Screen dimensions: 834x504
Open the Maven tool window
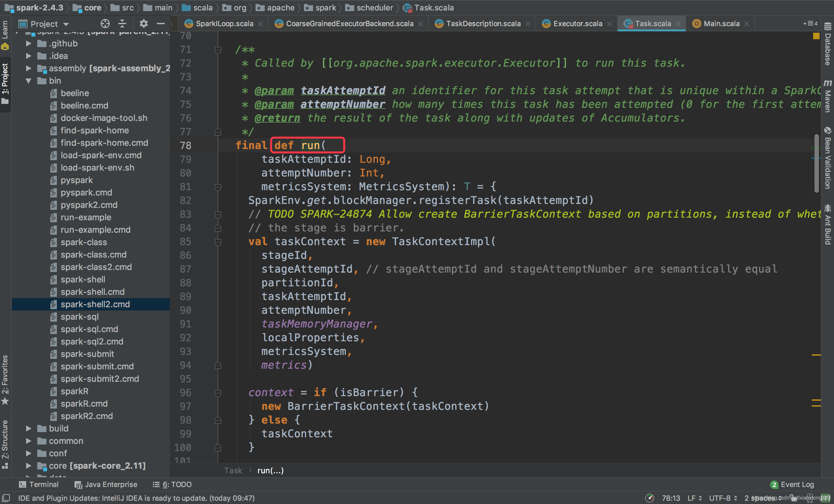[x=827, y=95]
